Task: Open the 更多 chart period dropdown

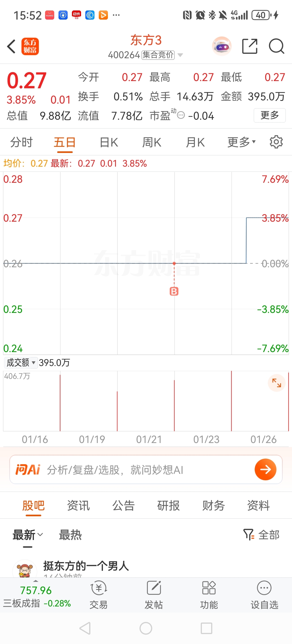Action: tap(242, 142)
